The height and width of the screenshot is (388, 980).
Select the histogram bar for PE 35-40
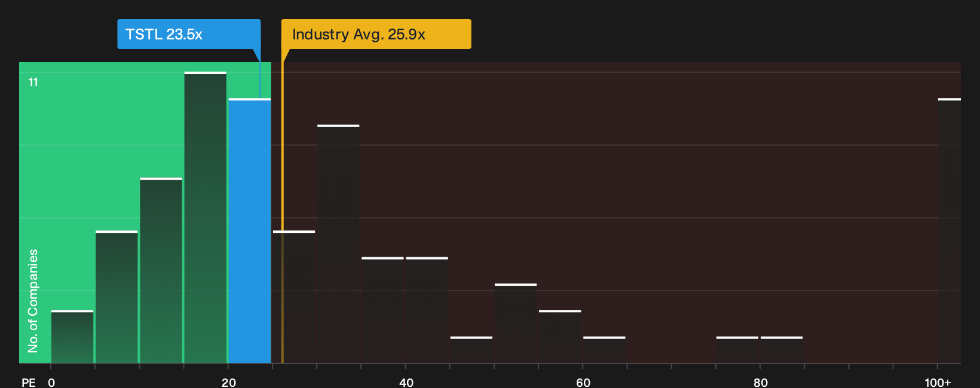[x=382, y=310]
